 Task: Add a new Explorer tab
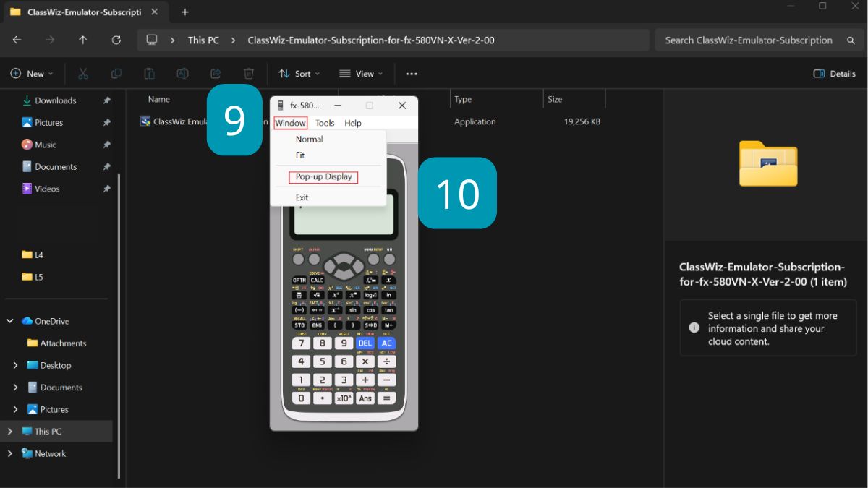[x=184, y=12]
